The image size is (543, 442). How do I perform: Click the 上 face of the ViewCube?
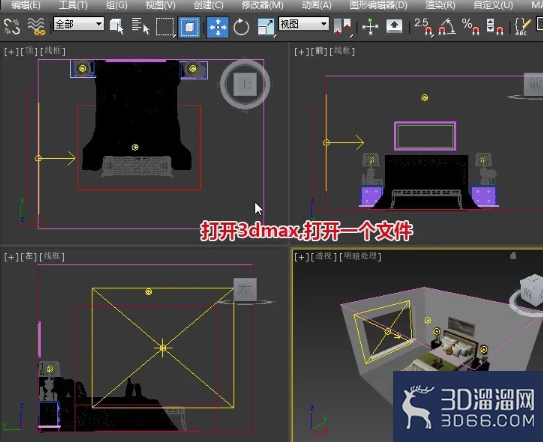point(245,84)
